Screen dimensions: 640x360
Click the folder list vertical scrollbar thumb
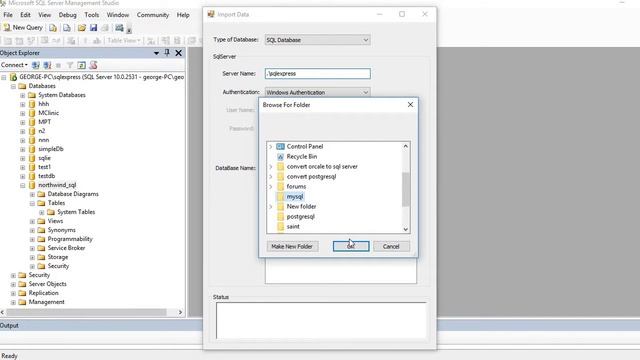click(405, 189)
